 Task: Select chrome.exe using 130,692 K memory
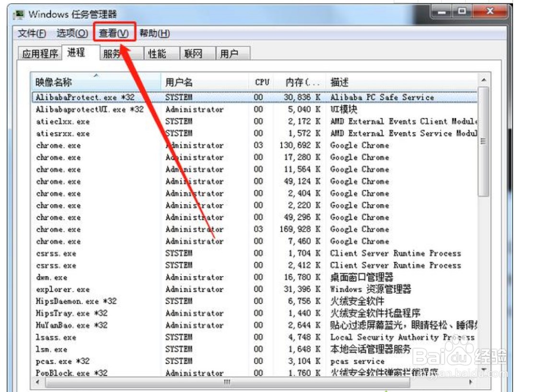(255, 145)
